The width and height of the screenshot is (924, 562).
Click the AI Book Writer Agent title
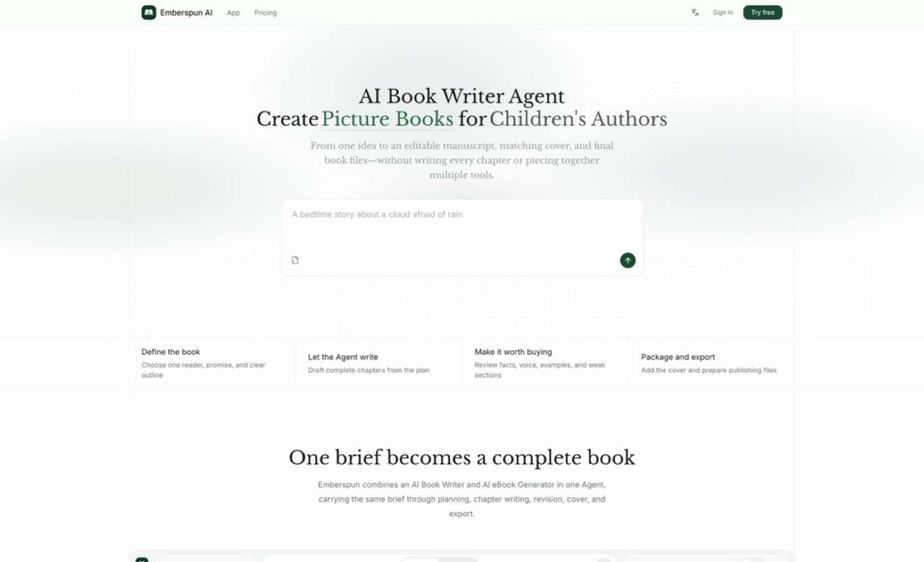pyautogui.click(x=461, y=96)
